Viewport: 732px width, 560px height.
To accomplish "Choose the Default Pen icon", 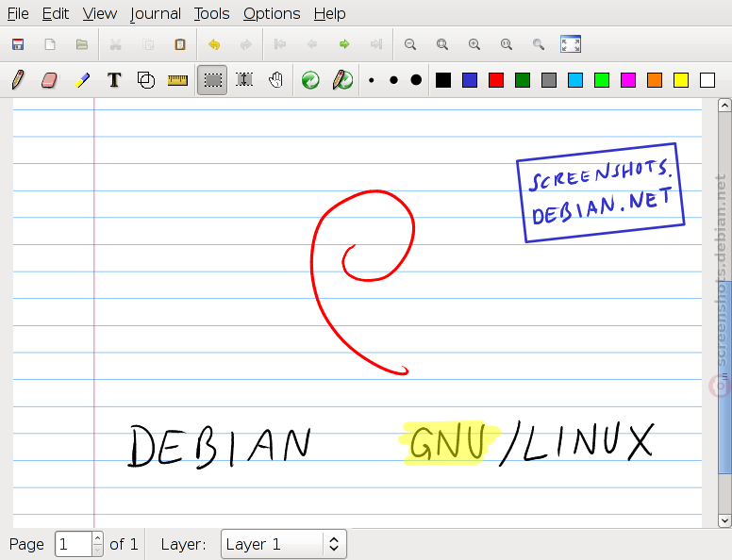I will point(342,80).
